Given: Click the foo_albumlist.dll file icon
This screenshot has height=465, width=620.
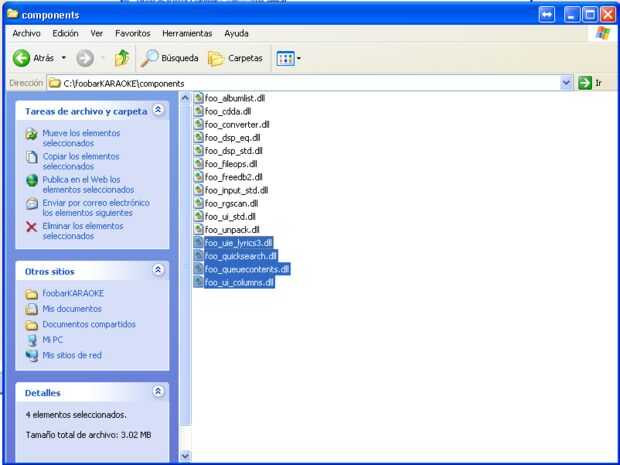Looking at the screenshot, I should click(198, 98).
